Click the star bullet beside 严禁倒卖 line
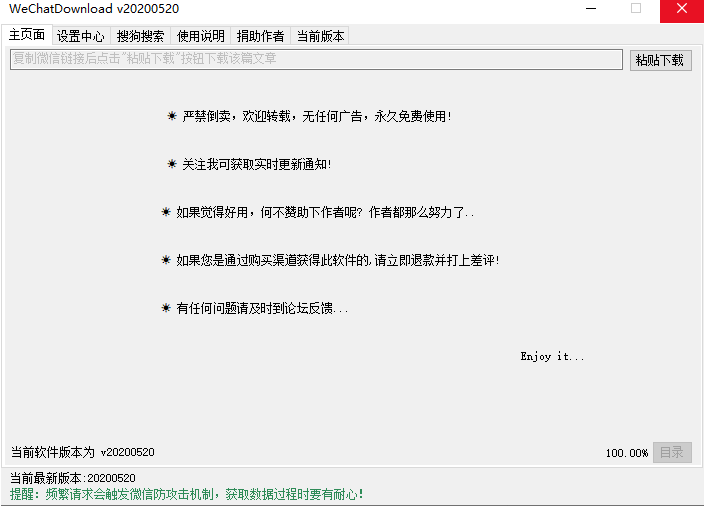Image resolution: width=704 pixels, height=506 pixels. click(172, 116)
